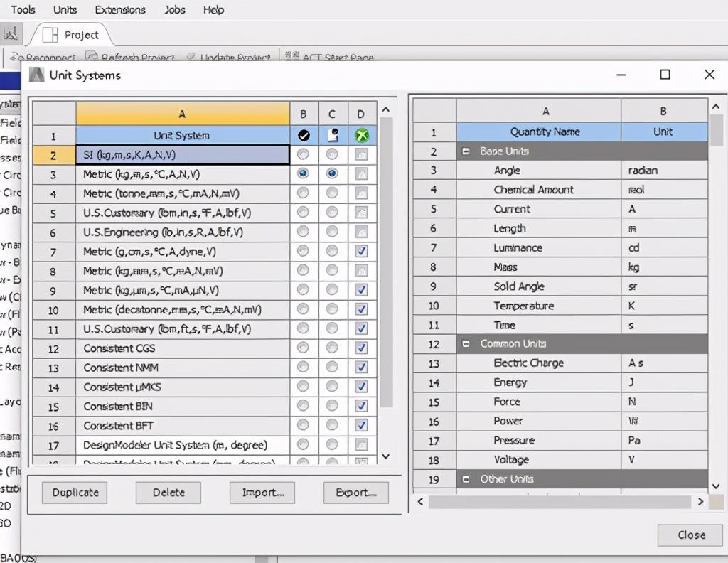Open the Units menu
Viewport: 728px width, 563px height.
point(65,10)
